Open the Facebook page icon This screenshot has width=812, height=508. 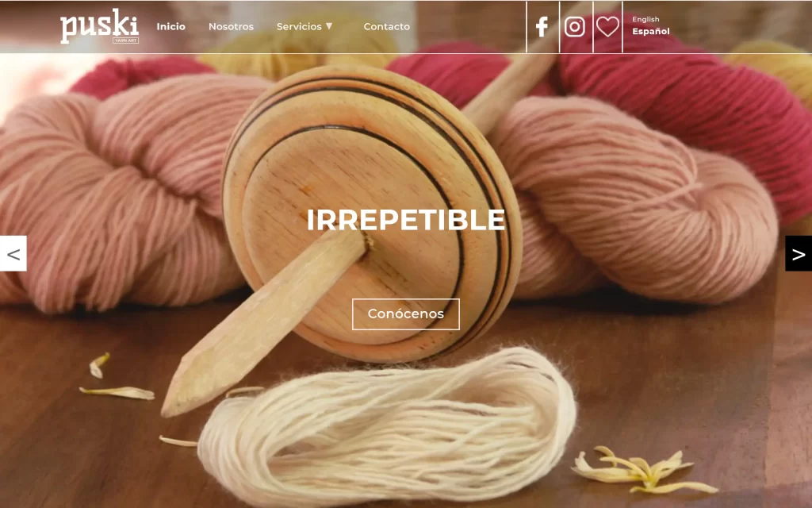tap(542, 26)
